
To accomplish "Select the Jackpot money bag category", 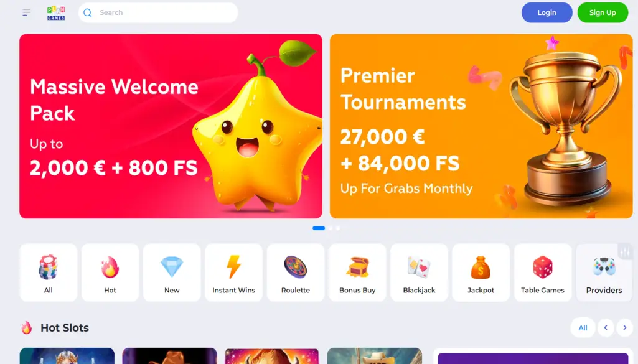I will (481, 273).
